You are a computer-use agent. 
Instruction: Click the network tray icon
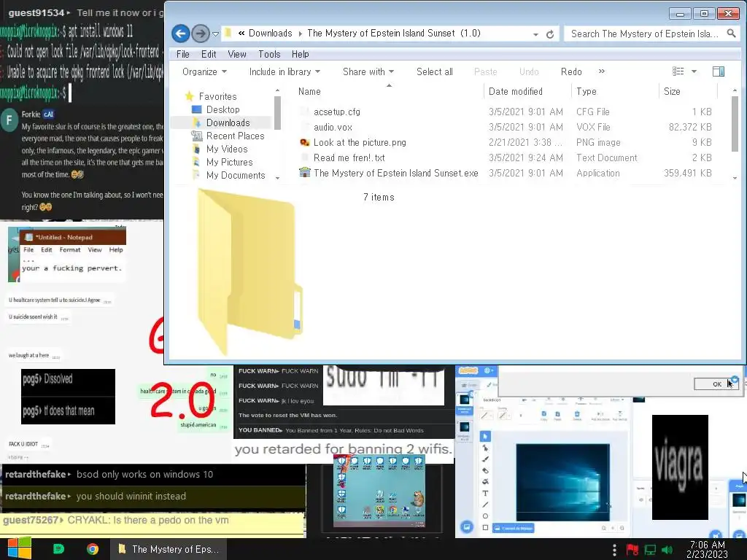[x=650, y=550]
